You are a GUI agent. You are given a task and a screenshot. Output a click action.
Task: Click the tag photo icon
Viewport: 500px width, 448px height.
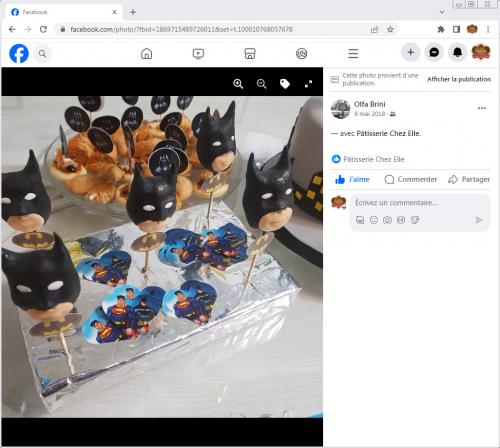285,84
